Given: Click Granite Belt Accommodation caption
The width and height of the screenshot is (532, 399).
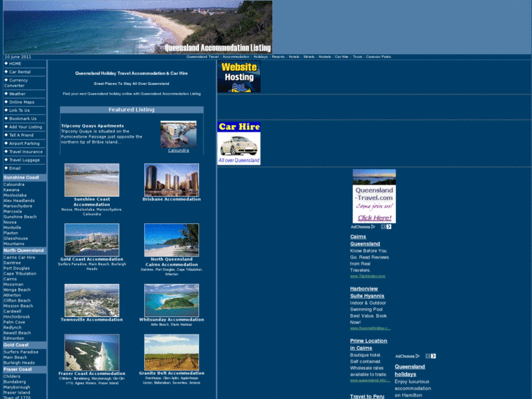Looking at the screenshot, I should [x=172, y=373].
